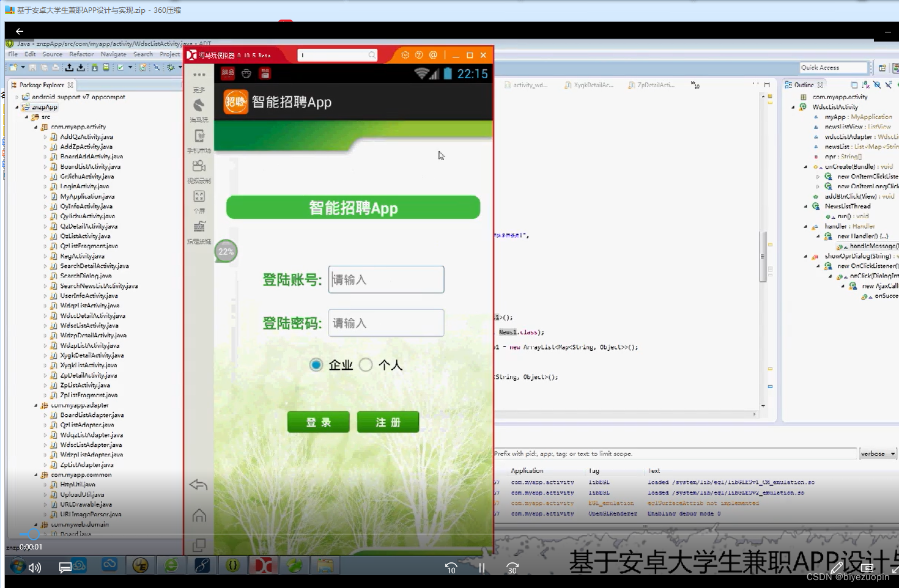Open the Refactor menu in Eclipse

[x=81, y=54]
